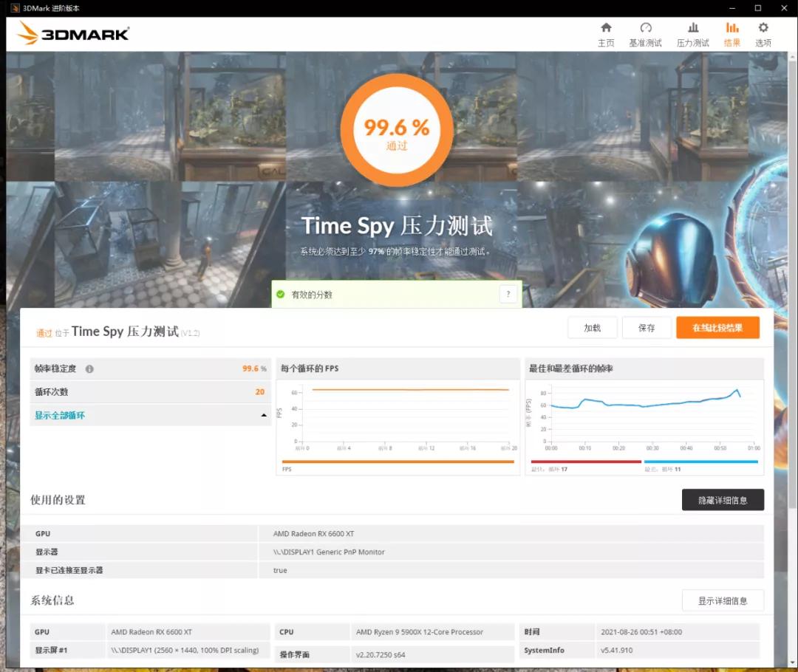
Task: Open the 压力测试 bar chart icon
Action: click(x=692, y=27)
